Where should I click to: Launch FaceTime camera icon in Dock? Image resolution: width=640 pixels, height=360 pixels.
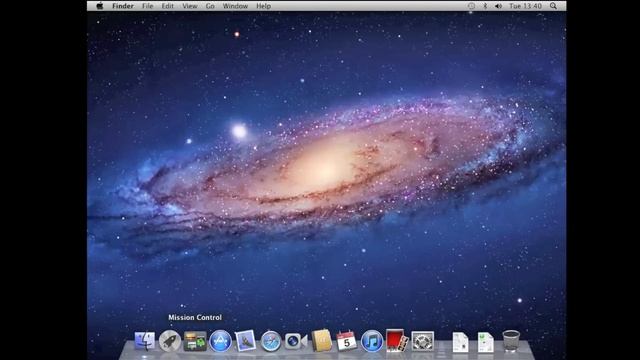(x=296, y=341)
